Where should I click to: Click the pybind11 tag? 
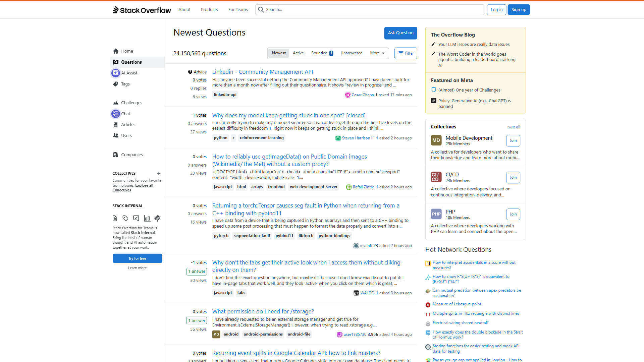coord(284,236)
